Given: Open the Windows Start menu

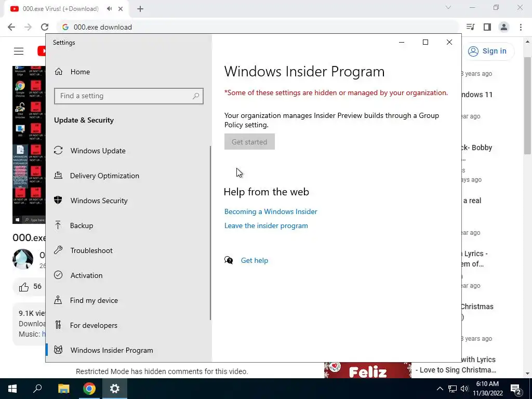Looking at the screenshot, I should pyautogui.click(x=12, y=389).
